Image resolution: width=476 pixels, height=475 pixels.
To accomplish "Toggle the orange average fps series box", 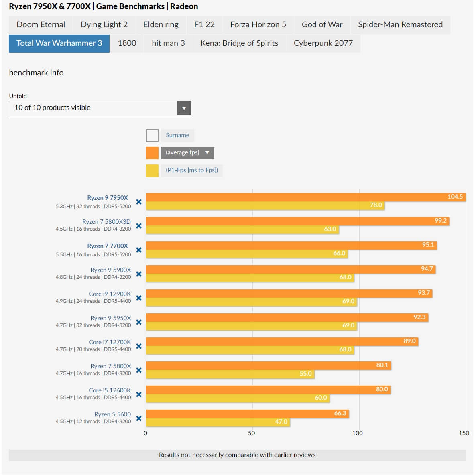I will point(152,153).
